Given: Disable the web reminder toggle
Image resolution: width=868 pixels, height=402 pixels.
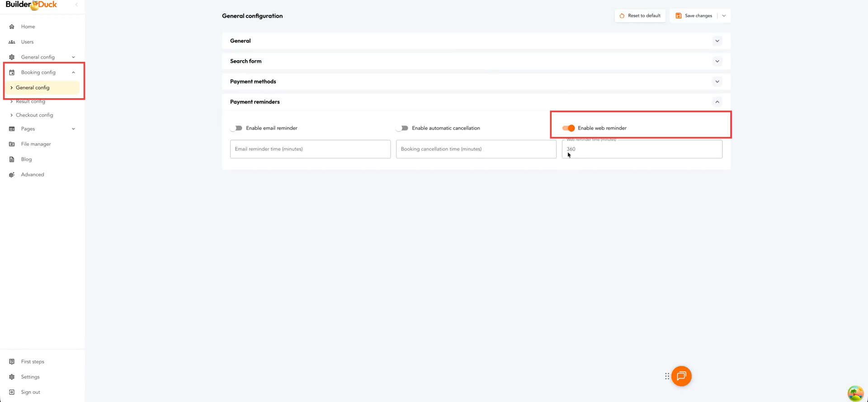Looking at the screenshot, I should tap(568, 128).
